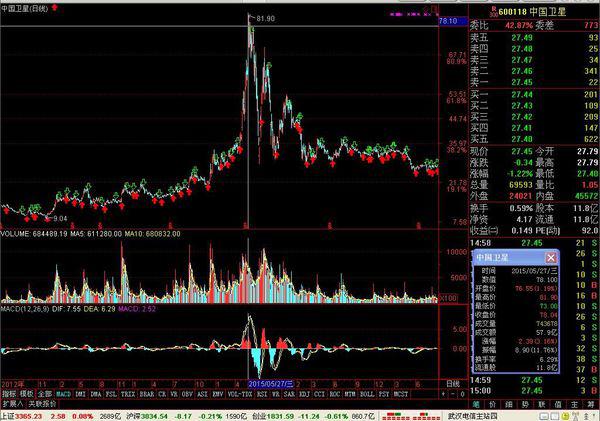Click the 600118 中国卫星 stock title

point(532,12)
